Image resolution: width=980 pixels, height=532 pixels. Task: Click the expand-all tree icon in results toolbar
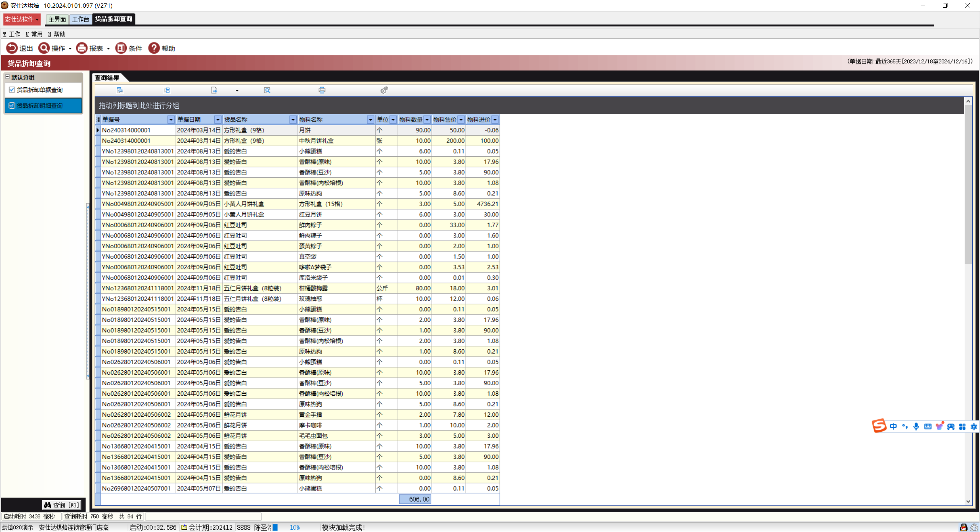[x=120, y=90]
